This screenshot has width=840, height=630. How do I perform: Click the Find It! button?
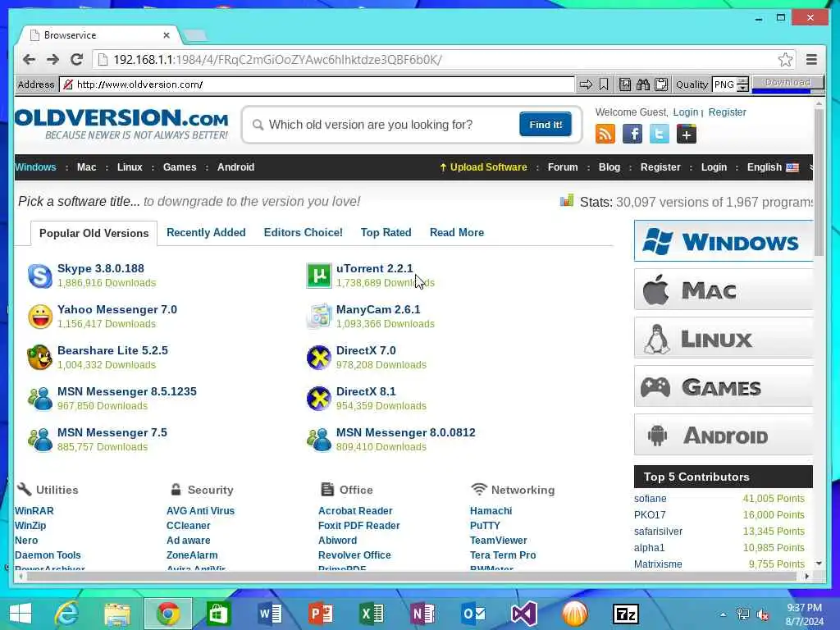pyautogui.click(x=546, y=125)
